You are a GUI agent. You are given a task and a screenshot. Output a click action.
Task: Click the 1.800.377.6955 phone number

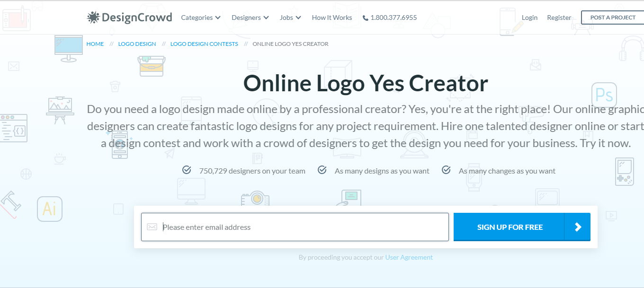pos(394,17)
